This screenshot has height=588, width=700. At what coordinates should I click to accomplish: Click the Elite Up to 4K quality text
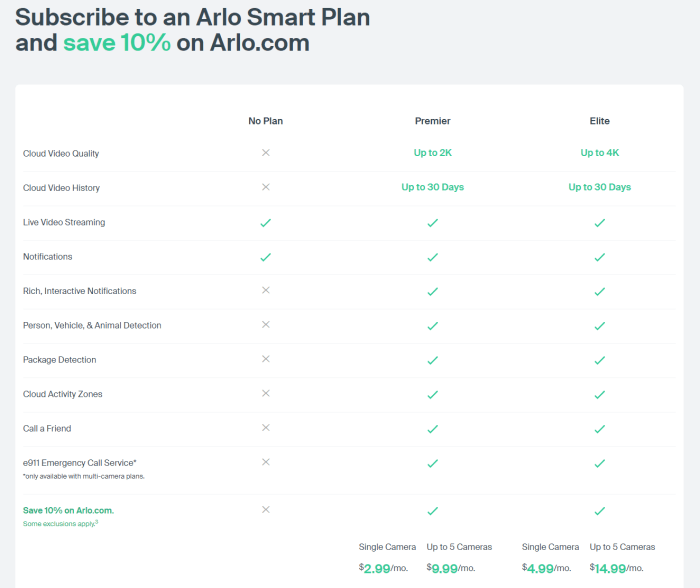tap(600, 153)
